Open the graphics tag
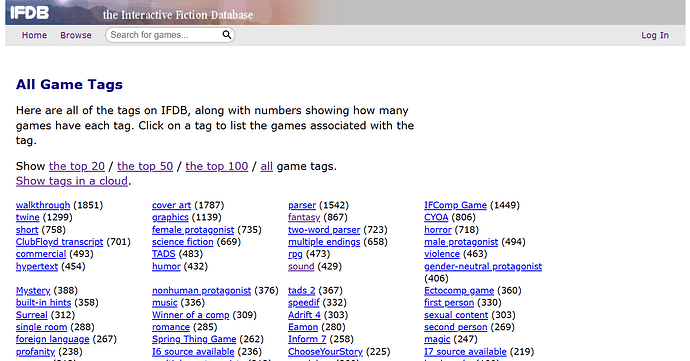 (x=170, y=217)
